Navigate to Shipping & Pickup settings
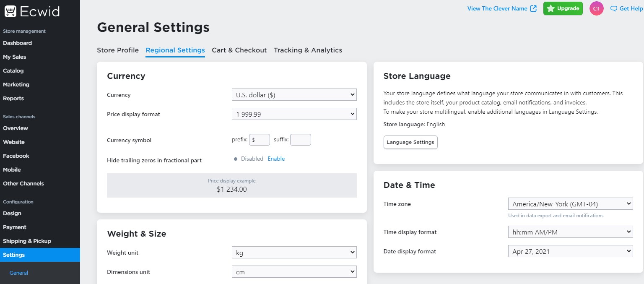The height and width of the screenshot is (284, 644). click(27, 241)
